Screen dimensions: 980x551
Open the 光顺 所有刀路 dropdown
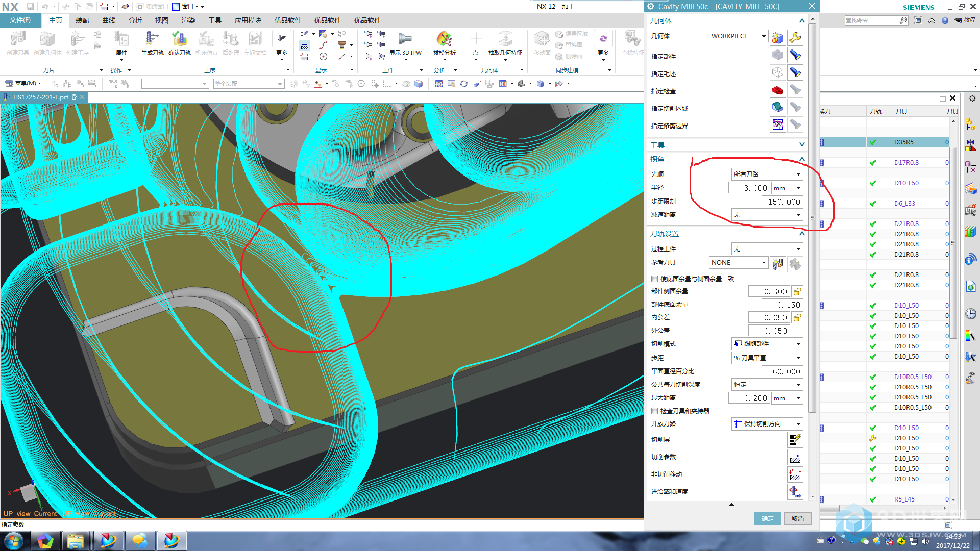click(767, 174)
